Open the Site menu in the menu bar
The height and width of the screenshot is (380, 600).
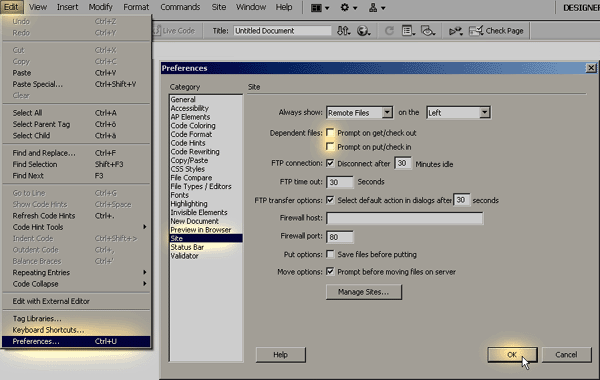tap(218, 7)
